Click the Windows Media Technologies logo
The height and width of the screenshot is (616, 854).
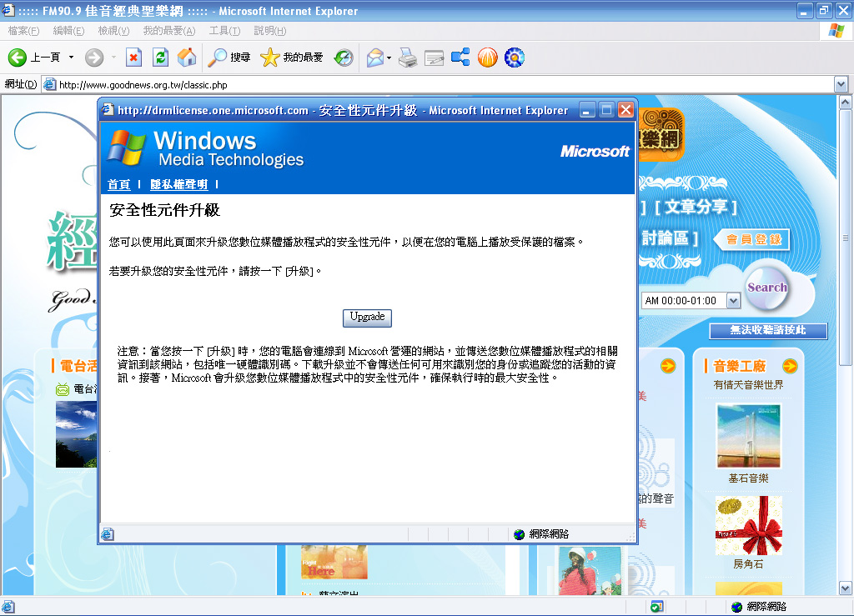[x=205, y=148]
